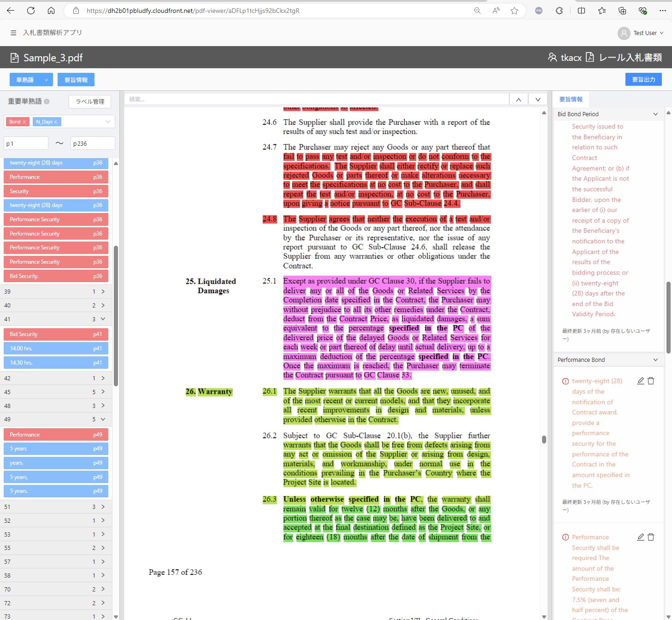Open the hamburger navigation menu

point(13,33)
